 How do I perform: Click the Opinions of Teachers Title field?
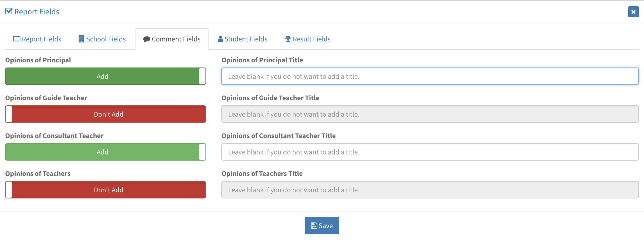click(430, 190)
